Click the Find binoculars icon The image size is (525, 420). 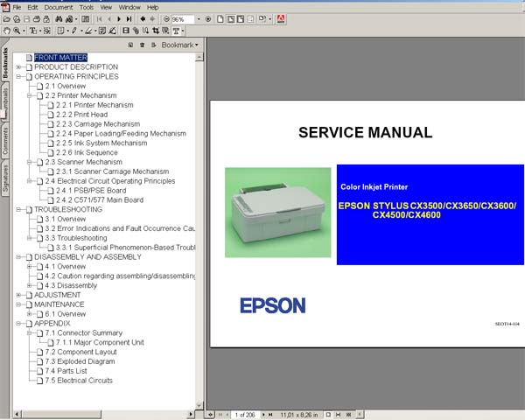[59, 19]
